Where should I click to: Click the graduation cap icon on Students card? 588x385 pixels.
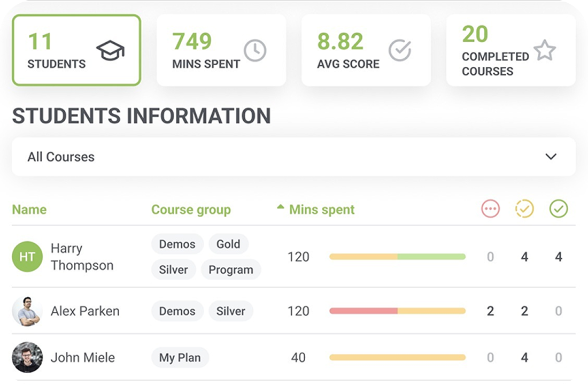click(110, 50)
